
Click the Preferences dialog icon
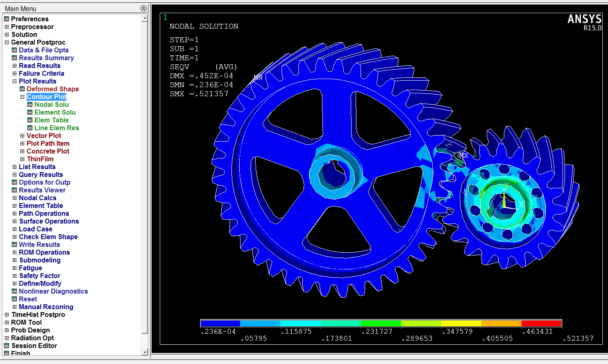[7, 19]
